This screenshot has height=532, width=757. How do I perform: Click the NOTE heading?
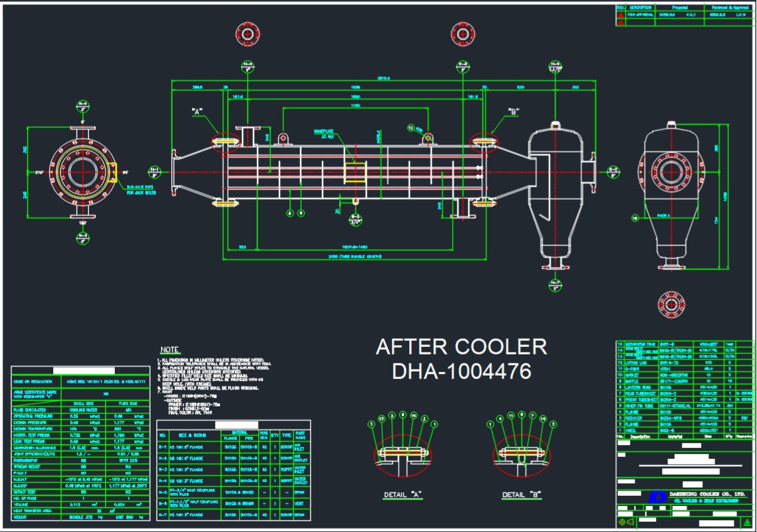click(x=169, y=350)
